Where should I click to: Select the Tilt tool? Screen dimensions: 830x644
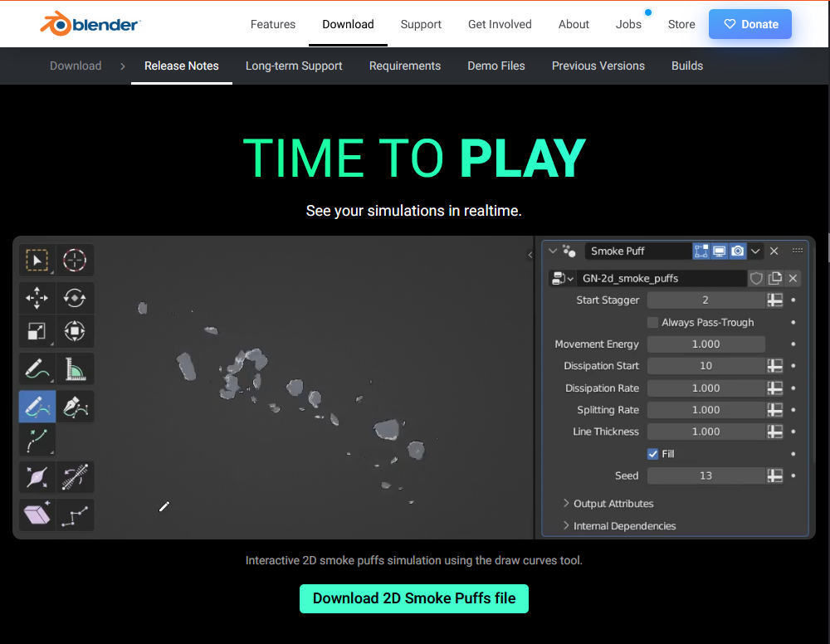tap(75, 477)
